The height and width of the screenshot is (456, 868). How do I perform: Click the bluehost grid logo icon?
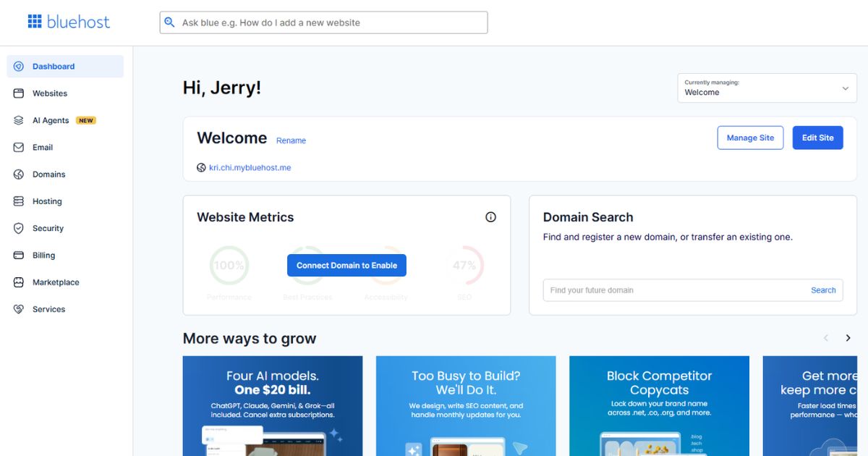coord(35,22)
